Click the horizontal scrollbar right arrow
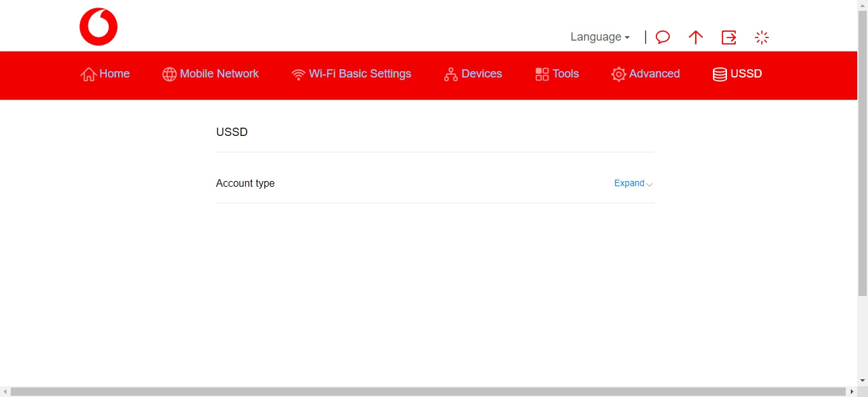This screenshot has width=868, height=397. coord(852,392)
